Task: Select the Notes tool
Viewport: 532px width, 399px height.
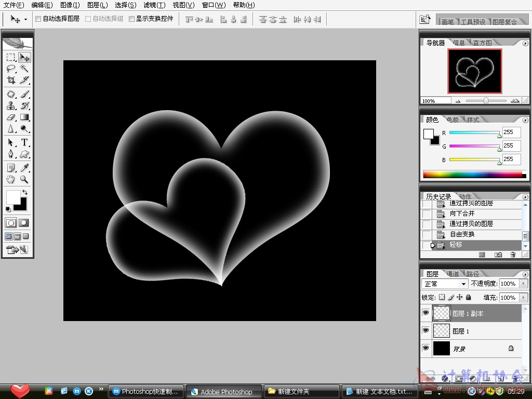Action: coord(11,168)
